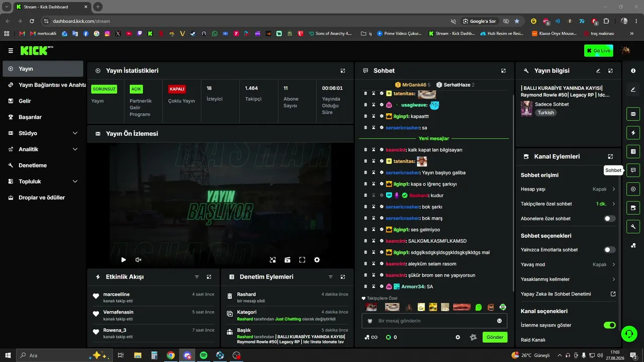Open the Sons of Anarchy bookmark

[x=330, y=34]
